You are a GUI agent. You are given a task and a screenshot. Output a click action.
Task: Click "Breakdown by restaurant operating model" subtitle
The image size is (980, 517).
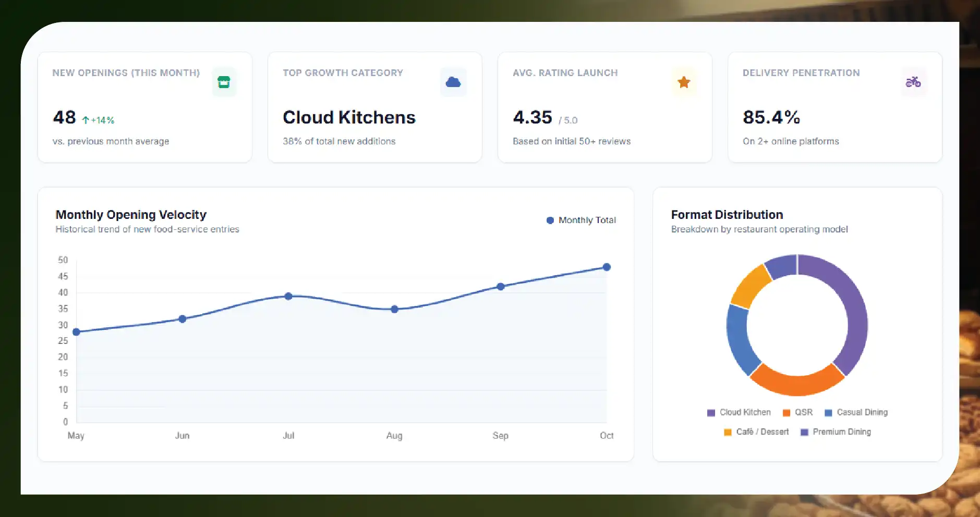click(759, 229)
